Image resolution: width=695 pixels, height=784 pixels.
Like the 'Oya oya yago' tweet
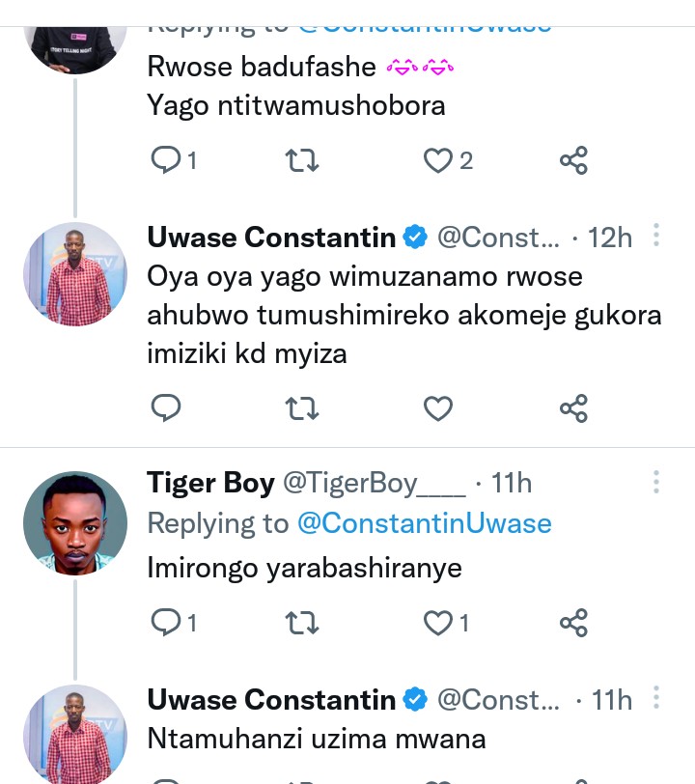click(x=438, y=408)
